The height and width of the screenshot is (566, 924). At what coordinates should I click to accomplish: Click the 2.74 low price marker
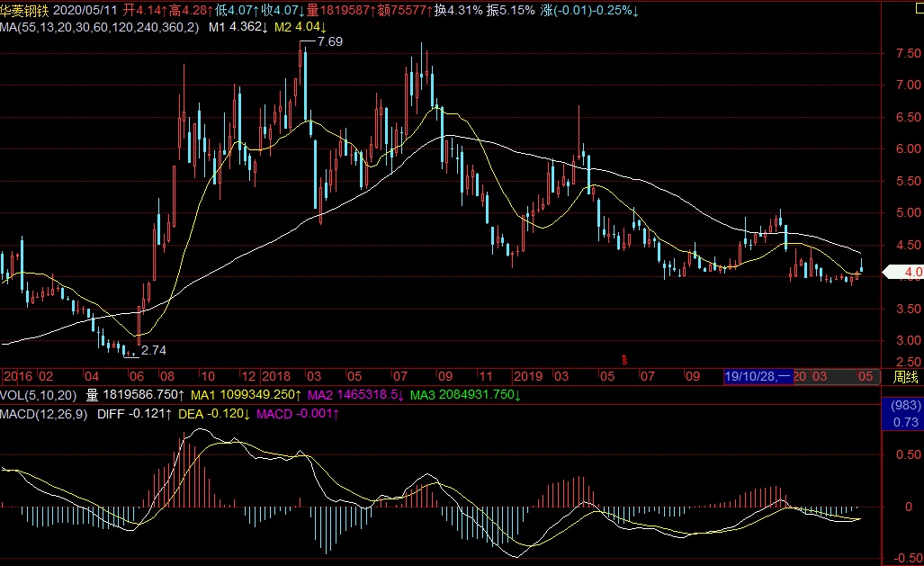154,350
